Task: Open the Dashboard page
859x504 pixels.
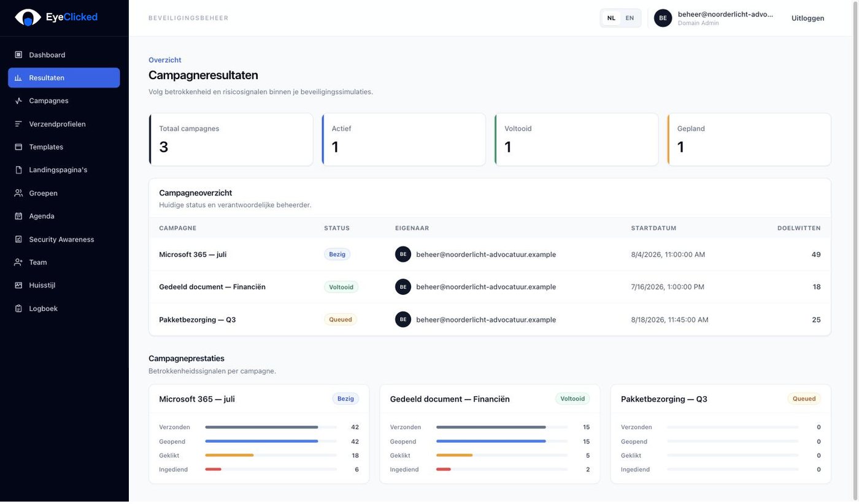Action: point(64,55)
